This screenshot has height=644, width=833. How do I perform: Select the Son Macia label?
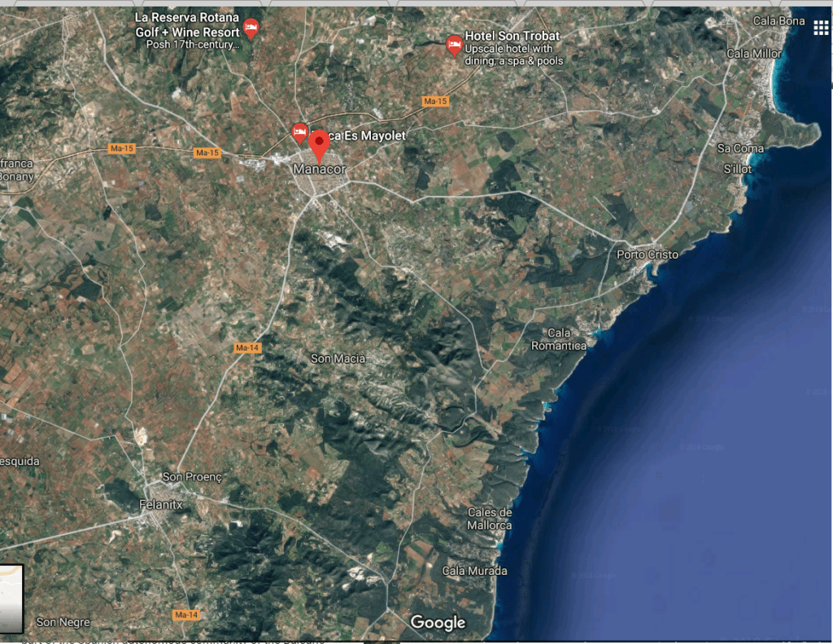pos(338,359)
